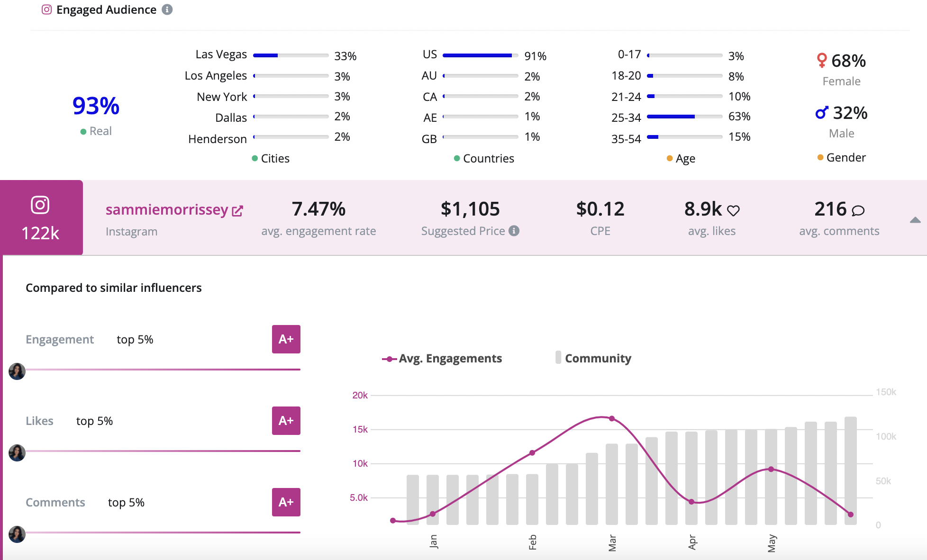Click the Likes A+ grade badge

point(286,421)
